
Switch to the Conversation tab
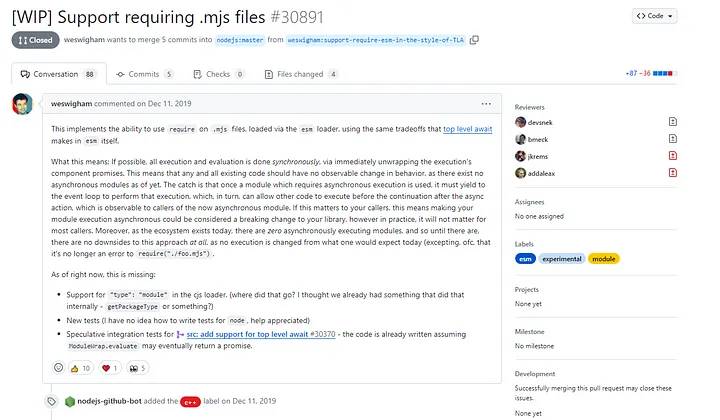pyautogui.click(x=59, y=74)
